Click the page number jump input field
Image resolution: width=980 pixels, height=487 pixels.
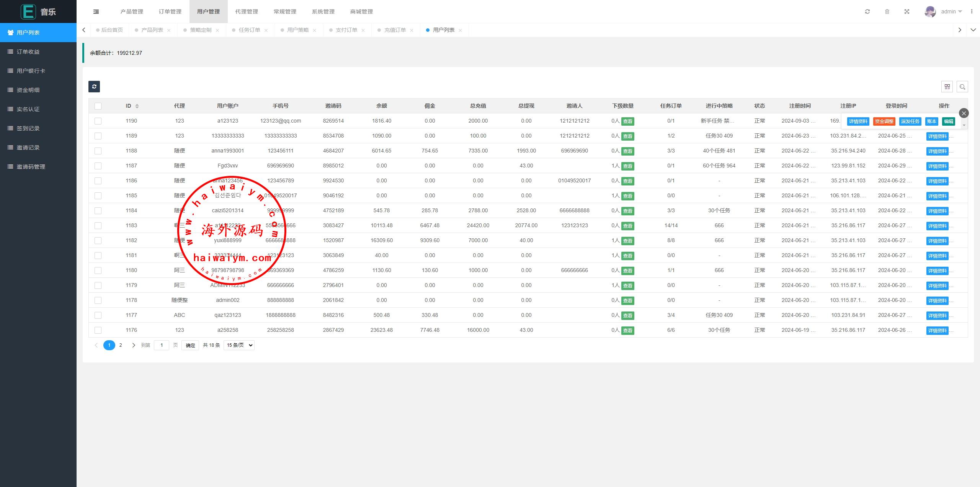[x=162, y=345]
